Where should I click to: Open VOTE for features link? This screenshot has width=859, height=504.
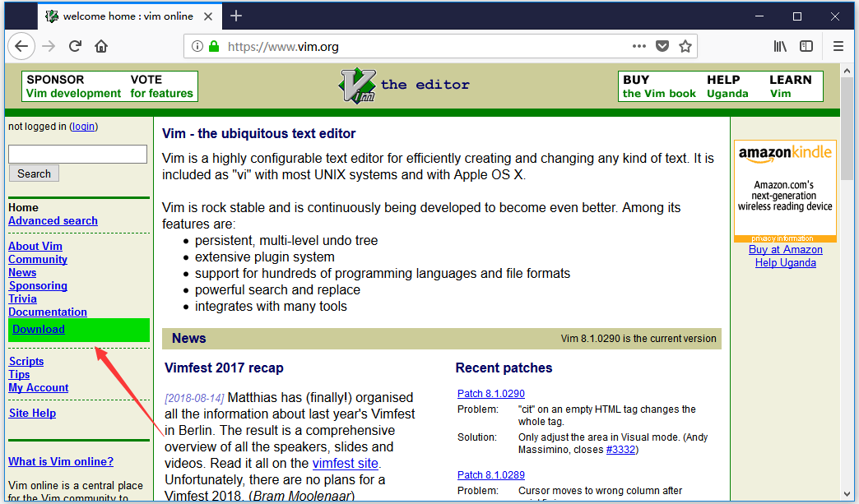tap(161, 86)
